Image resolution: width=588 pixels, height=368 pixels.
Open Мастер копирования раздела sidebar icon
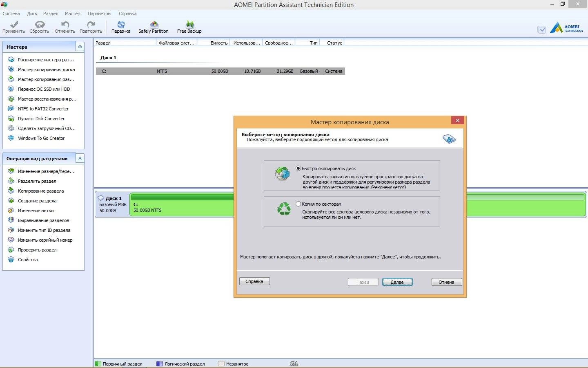click(x=11, y=79)
